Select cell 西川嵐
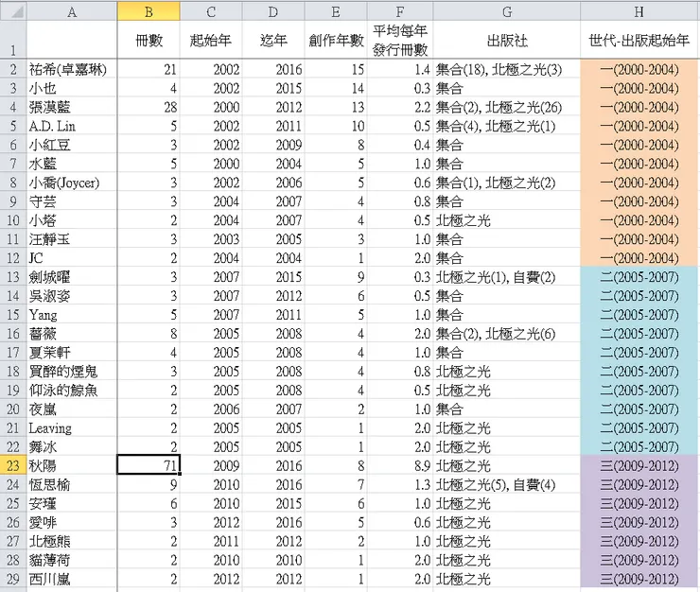 click(72, 579)
